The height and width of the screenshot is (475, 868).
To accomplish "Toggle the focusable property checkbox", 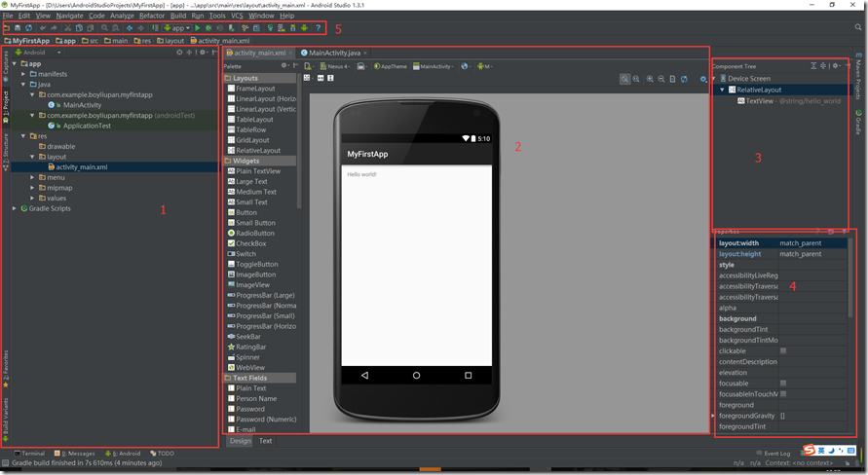I will click(783, 384).
